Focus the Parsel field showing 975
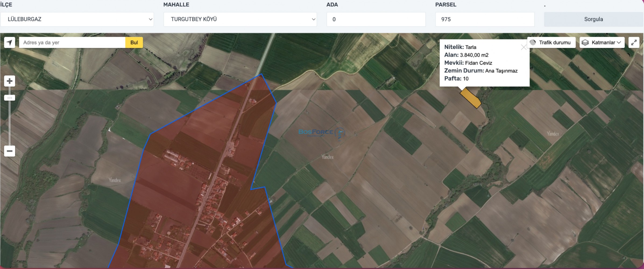 pyautogui.click(x=485, y=19)
